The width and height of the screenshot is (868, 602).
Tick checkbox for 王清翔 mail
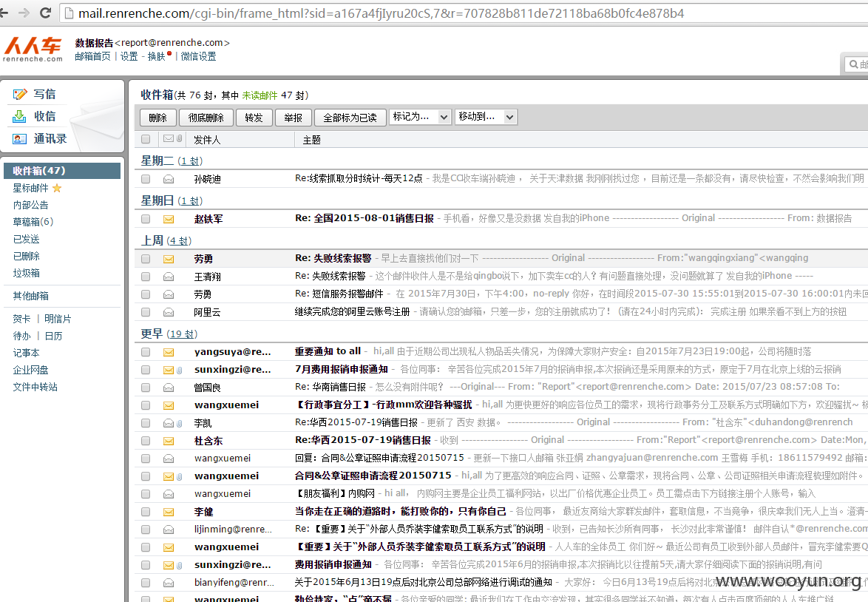coord(146,277)
